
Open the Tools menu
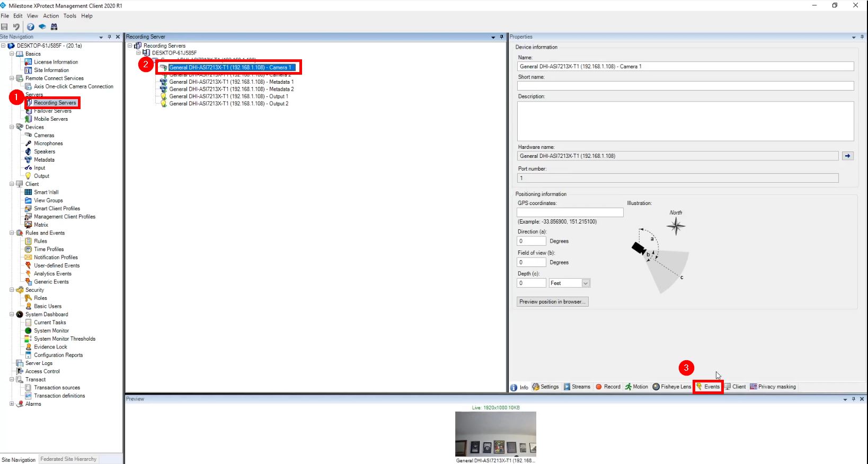70,16
